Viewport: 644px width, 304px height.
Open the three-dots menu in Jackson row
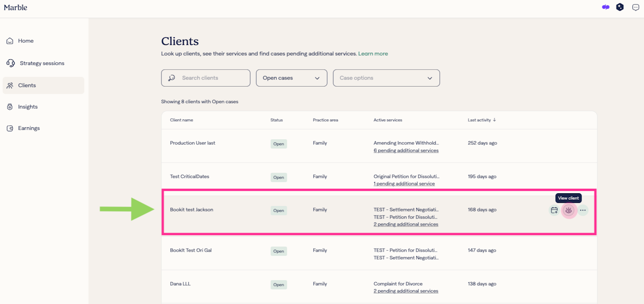click(x=583, y=210)
